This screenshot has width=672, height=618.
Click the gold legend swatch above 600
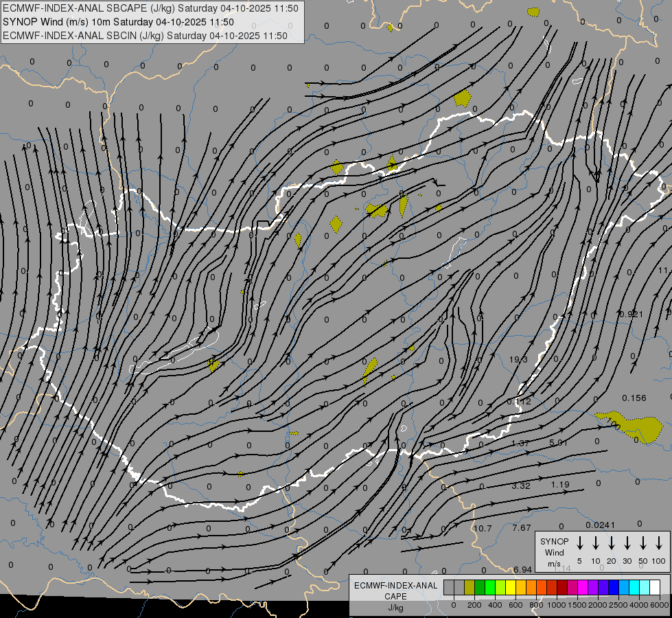[x=521, y=587]
